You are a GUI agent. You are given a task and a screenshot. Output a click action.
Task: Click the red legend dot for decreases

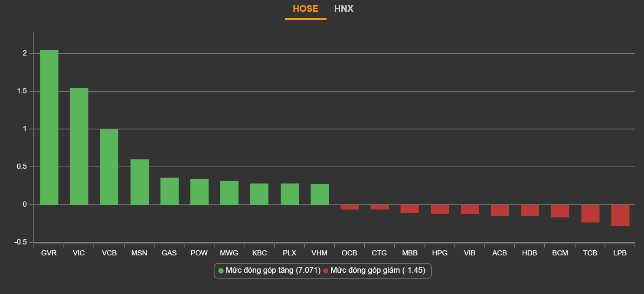[x=326, y=271]
